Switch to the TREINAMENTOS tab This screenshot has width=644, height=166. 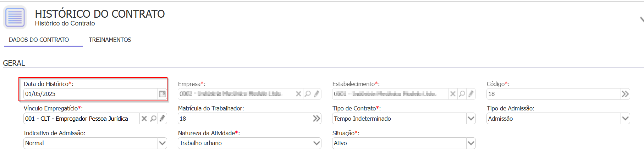click(x=110, y=40)
